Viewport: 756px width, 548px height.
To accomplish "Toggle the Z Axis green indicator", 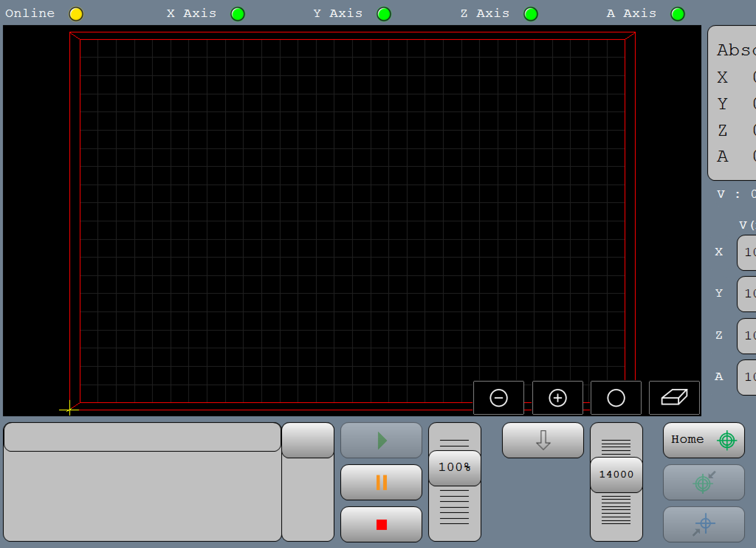I will point(530,14).
